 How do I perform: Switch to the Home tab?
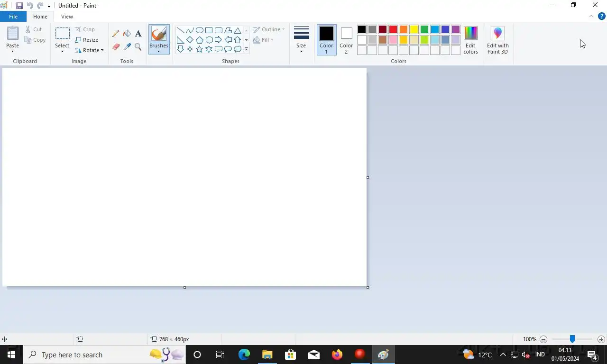40,17
